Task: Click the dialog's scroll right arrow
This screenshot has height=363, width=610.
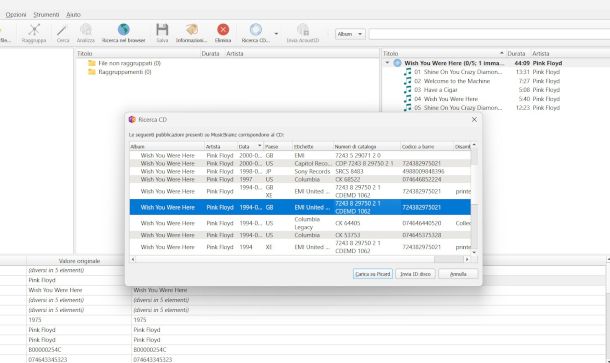Action: [467, 259]
